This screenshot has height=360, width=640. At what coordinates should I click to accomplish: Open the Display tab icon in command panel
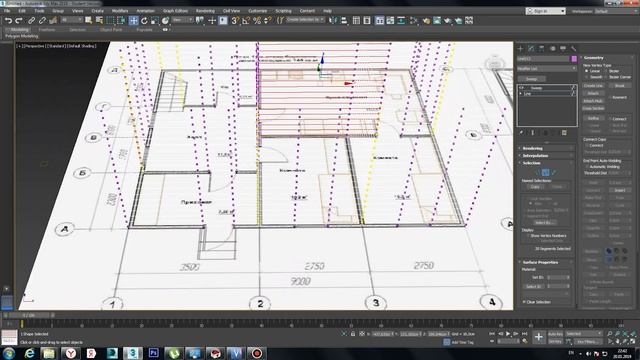(x=563, y=49)
